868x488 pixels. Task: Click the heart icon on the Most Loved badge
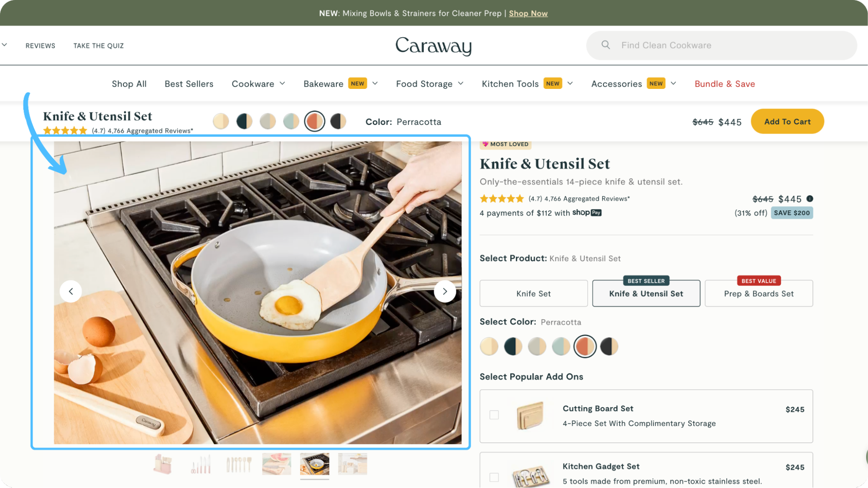(x=484, y=144)
